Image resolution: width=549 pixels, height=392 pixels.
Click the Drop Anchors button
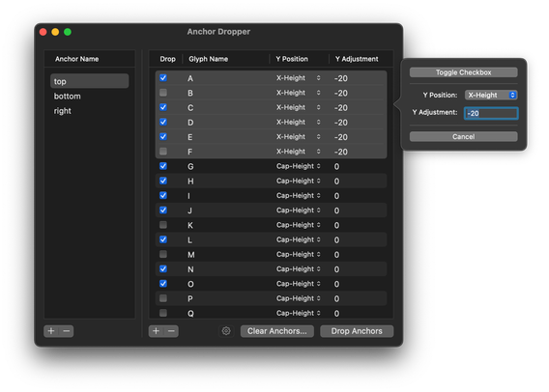(357, 331)
